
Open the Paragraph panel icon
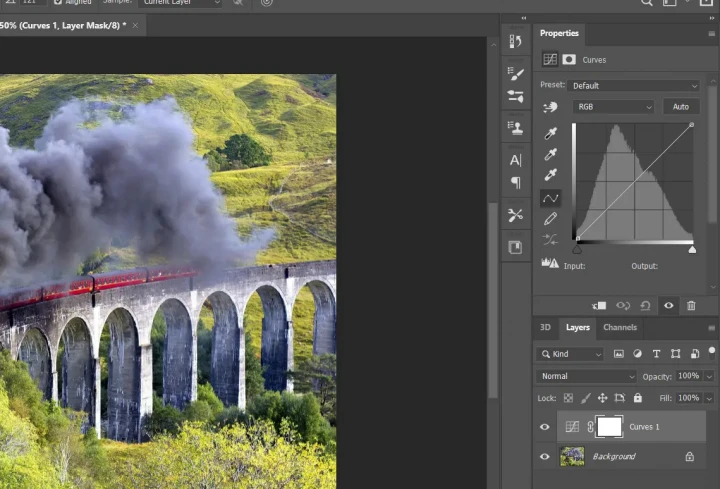tap(516, 183)
